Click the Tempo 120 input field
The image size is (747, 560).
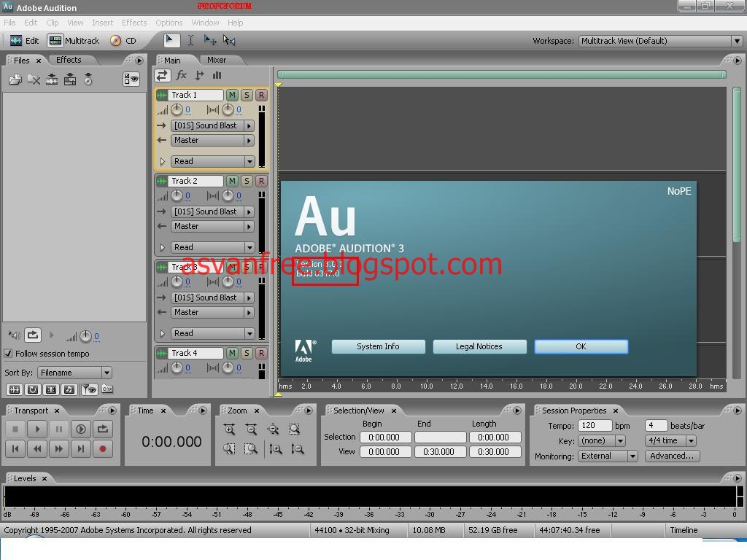click(595, 426)
